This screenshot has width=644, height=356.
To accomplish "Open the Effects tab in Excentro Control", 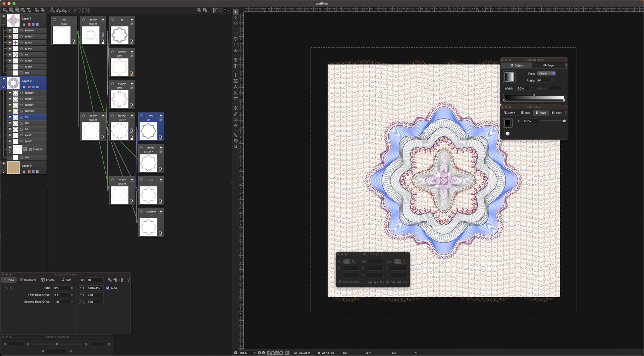I will pos(48,280).
